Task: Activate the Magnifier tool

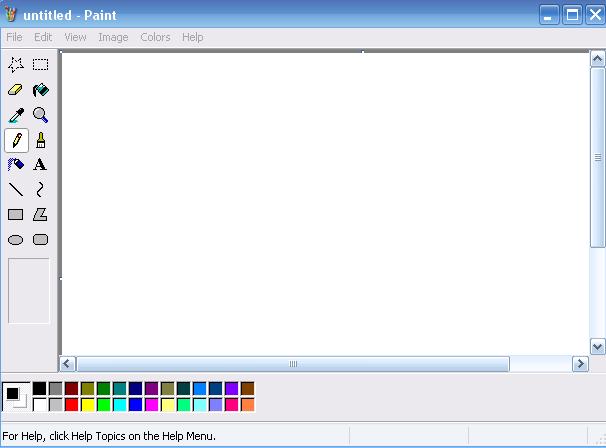Action: click(41, 115)
